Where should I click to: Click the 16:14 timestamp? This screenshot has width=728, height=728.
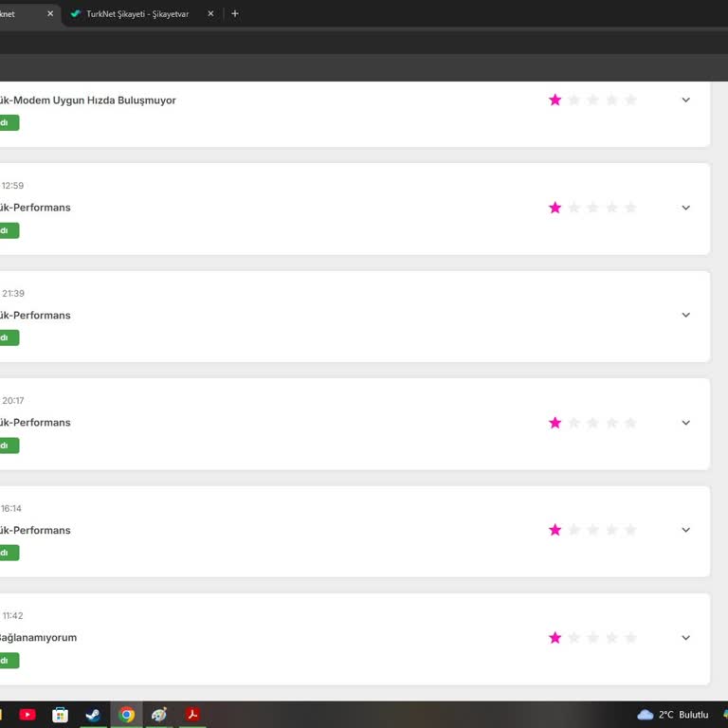click(x=11, y=508)
